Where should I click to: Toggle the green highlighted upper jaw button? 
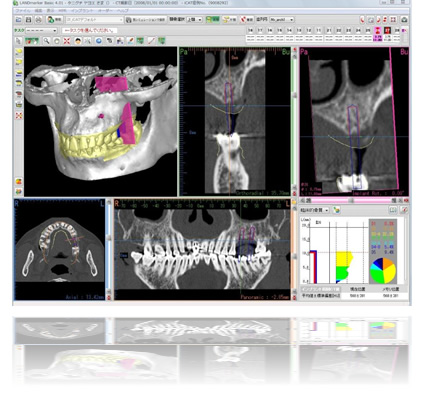coord(212,20)
